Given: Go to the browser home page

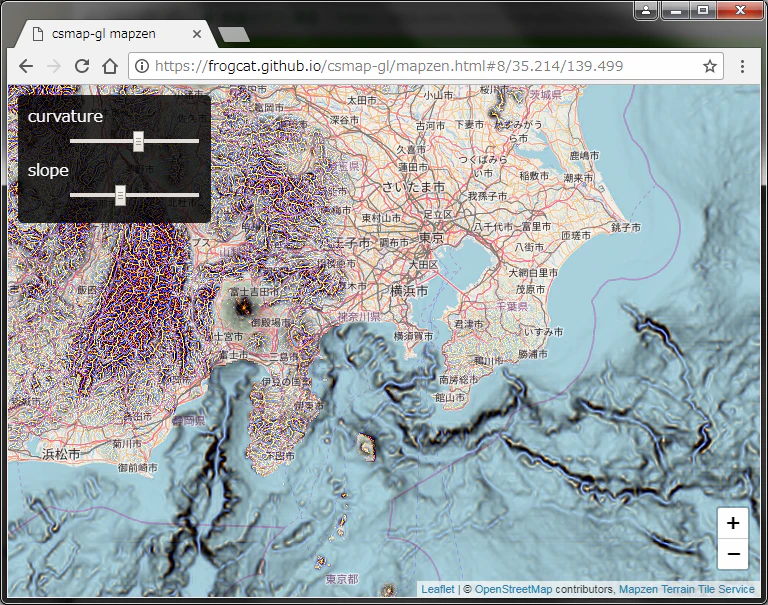Looking at the screenshot, I should click(x=110, y=66).
